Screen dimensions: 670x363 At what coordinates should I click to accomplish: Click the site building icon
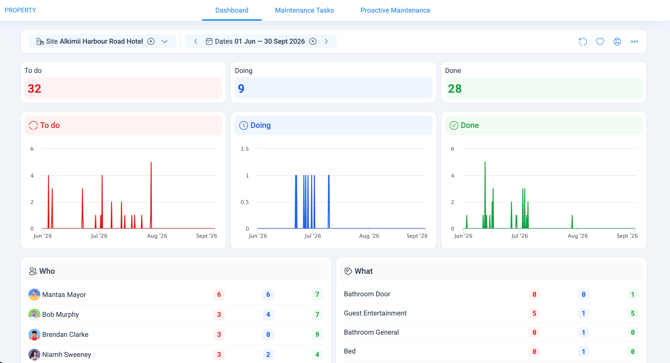39,41
